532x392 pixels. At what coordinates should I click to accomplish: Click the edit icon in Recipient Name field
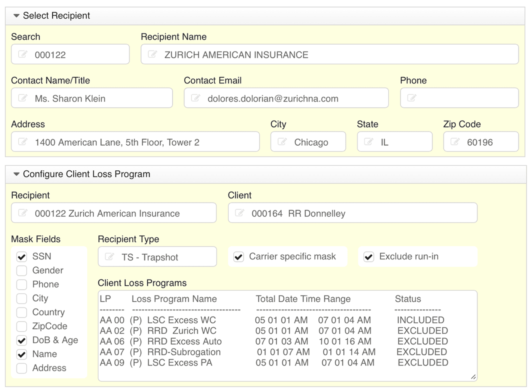[152, 54]
